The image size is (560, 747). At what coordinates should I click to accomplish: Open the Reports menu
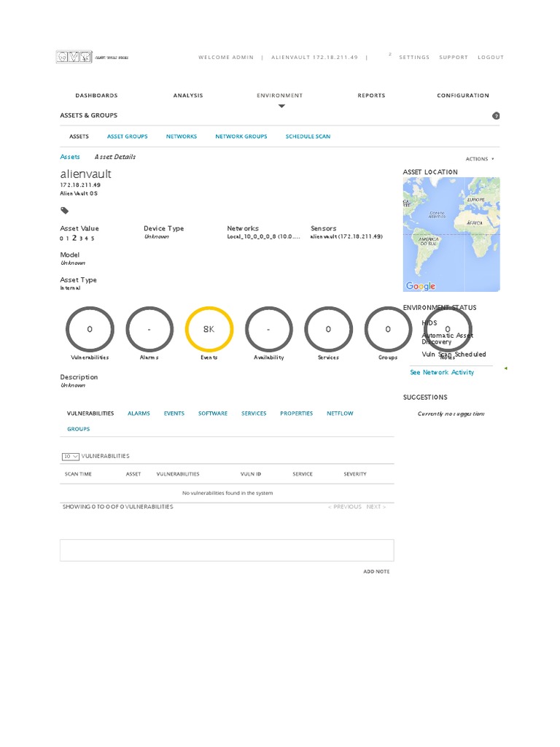(371, 96)
